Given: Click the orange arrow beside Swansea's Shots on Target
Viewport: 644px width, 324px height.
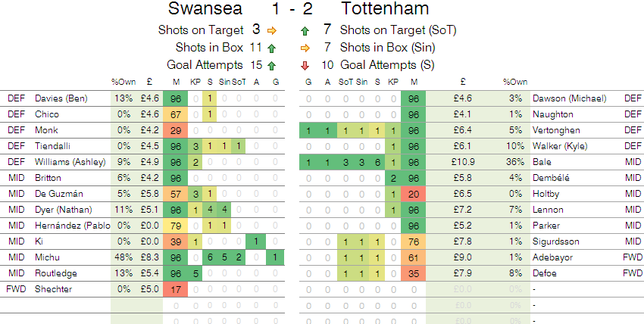Looking at the screenshot, I should point(272,31).
